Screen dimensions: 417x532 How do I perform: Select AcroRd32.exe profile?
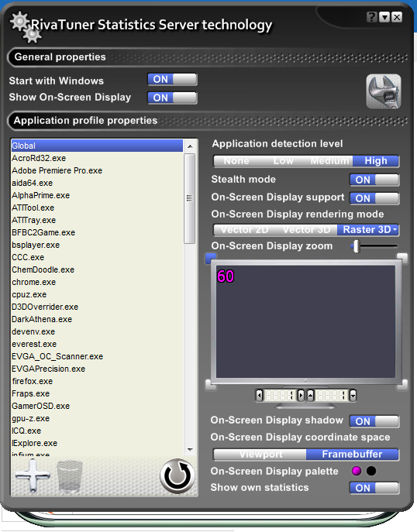point(97,158)
